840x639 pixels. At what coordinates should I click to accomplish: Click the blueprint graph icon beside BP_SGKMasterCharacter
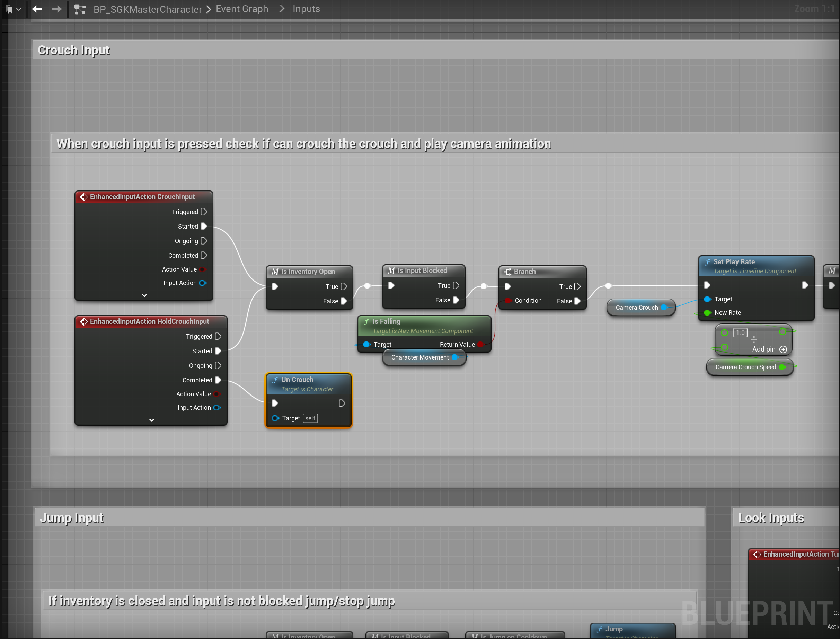click(80, 9)
